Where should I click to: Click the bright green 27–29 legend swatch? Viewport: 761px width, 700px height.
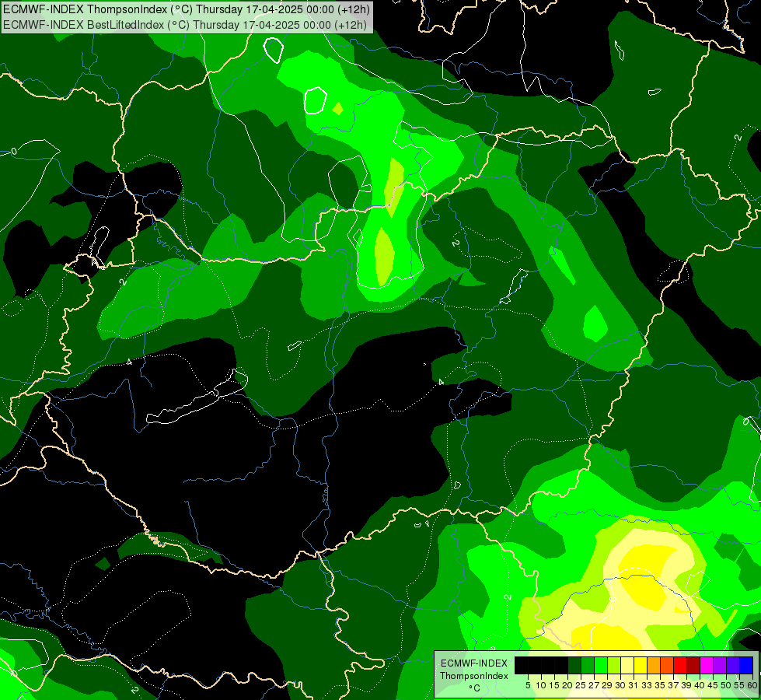(600, 665)
